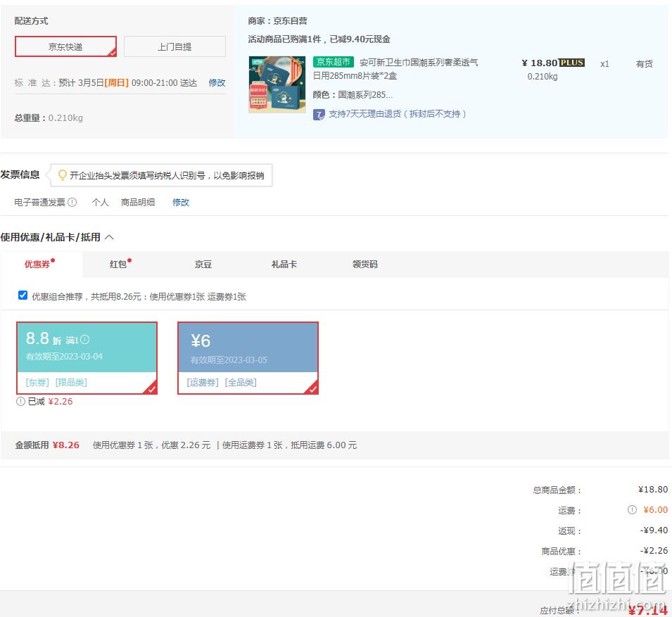Image resolution: width=672 pixels, height=617 pixels.
Task: Click info icon next to 运费 ¥6.00
Action: pyautogui.click(x=632, y=509)
